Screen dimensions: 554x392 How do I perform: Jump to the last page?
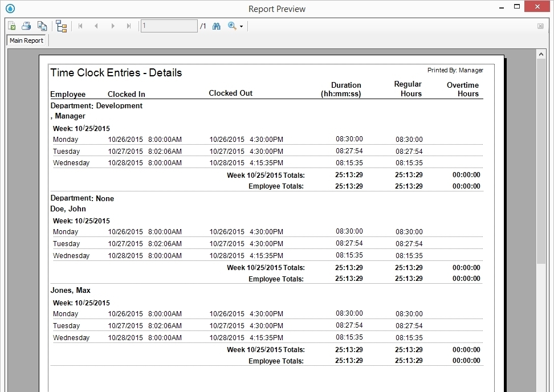pyautogui.click(x=128, y=26)
